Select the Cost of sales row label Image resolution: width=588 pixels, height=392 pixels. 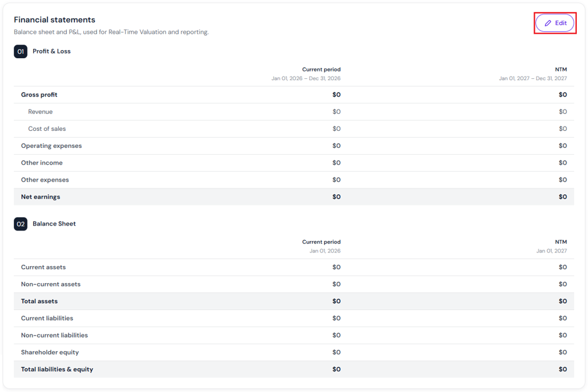[x=47, y=129]
